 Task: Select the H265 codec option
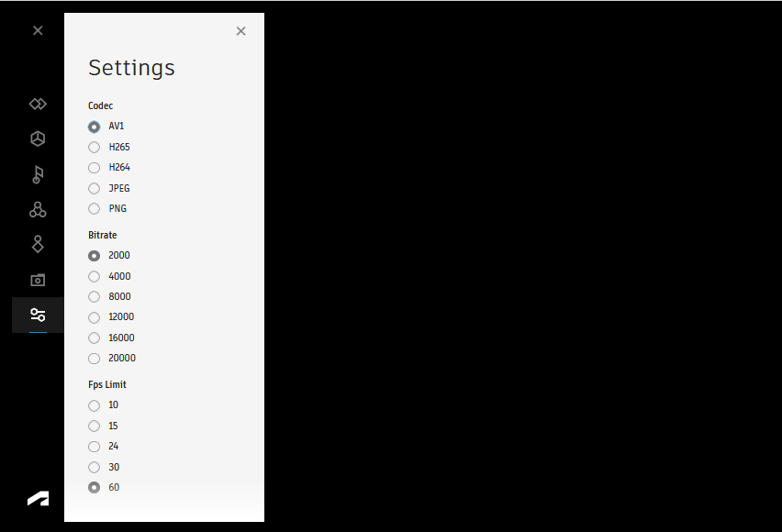click(95, 147)
